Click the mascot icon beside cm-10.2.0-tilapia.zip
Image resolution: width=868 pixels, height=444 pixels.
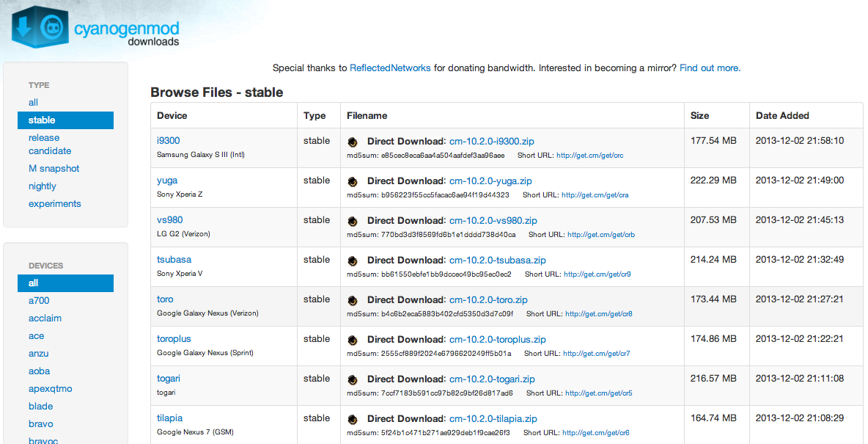(353, 419)
